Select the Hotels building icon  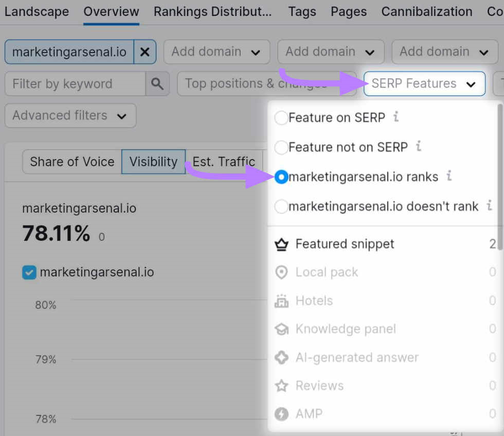click(x=281, y=301)
